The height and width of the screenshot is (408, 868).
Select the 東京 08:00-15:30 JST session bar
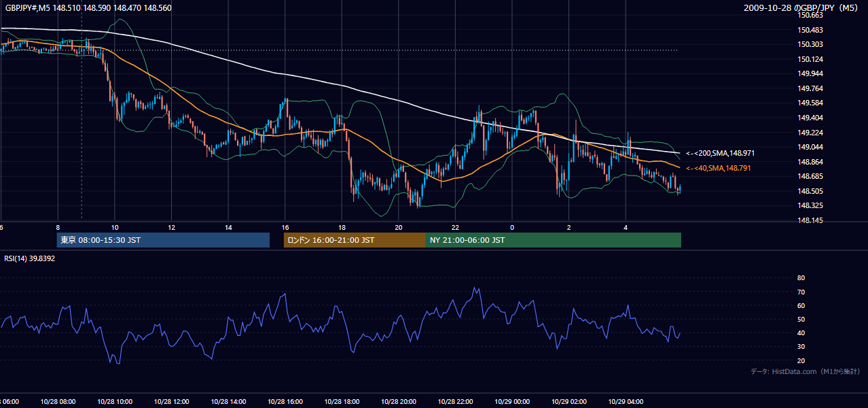tap(163, 240)
